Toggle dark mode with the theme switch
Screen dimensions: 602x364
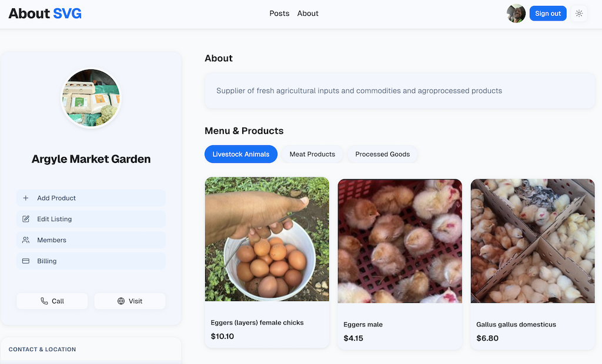pos(578,13)
